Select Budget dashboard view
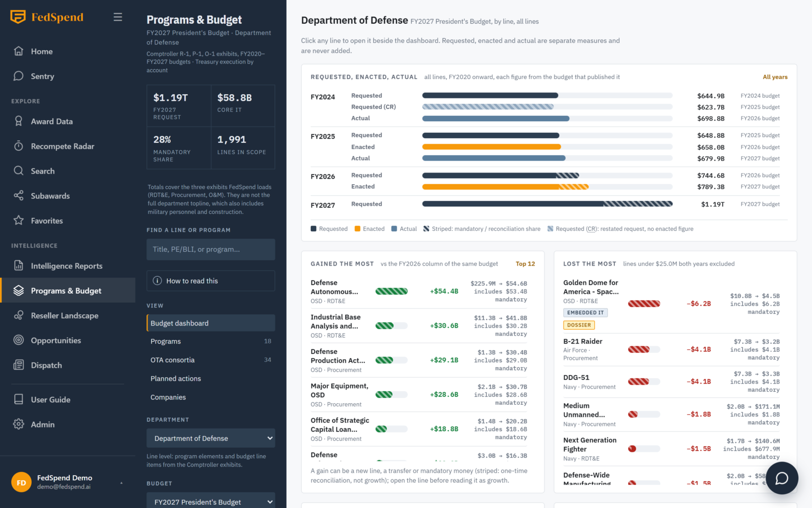Screen dimensions: 812x508 point(211,323)
